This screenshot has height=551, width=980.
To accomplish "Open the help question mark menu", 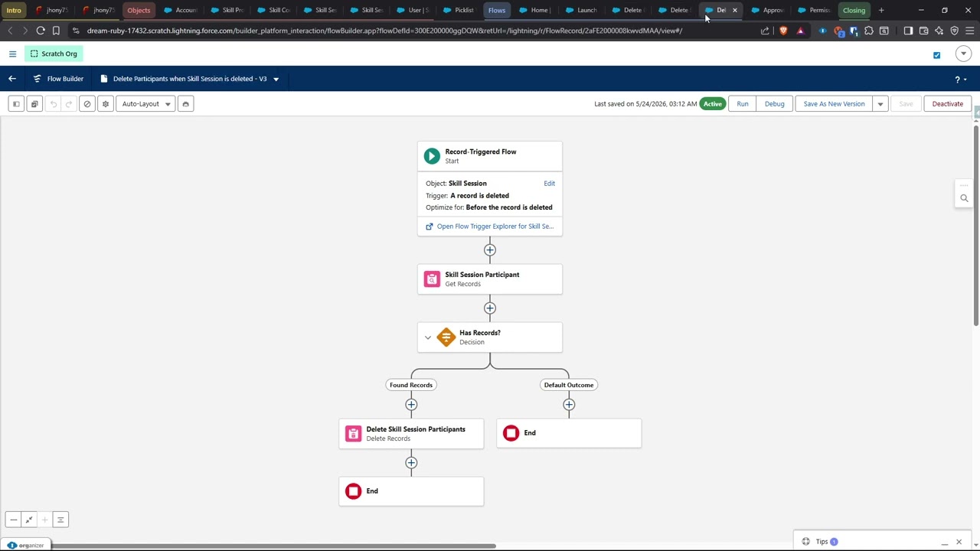I will [x=960, y=79].
